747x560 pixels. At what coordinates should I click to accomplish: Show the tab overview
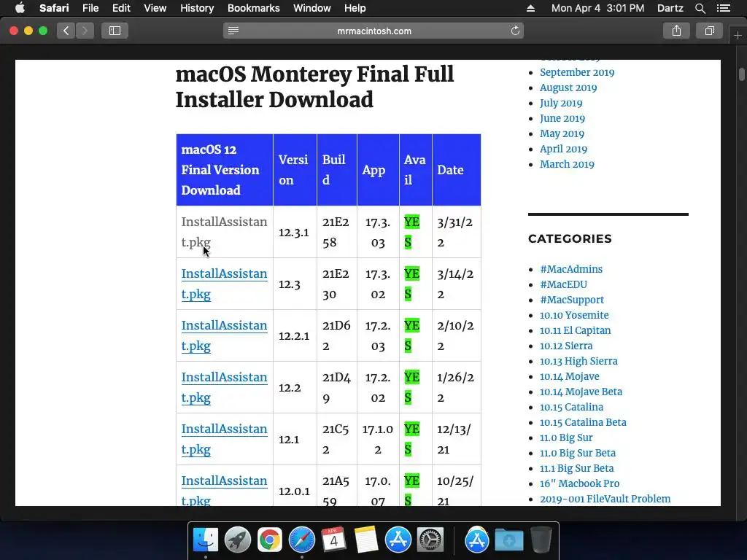[709, 31]
